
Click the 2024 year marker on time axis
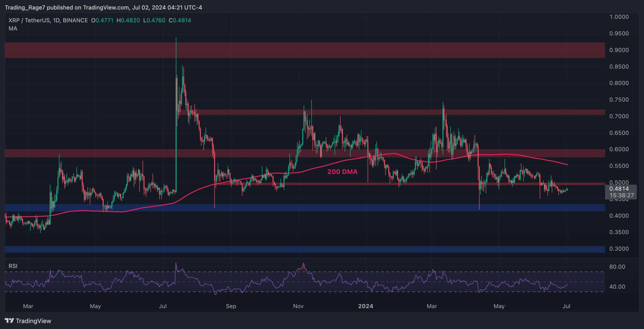pos(366,306)
